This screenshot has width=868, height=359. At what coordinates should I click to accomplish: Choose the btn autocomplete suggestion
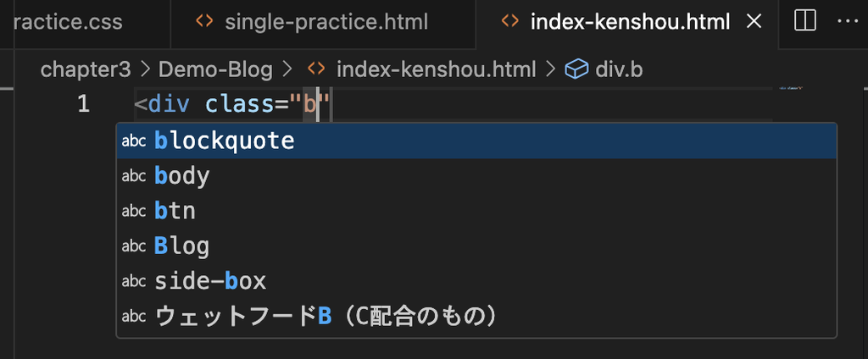(x=476, y=211)
